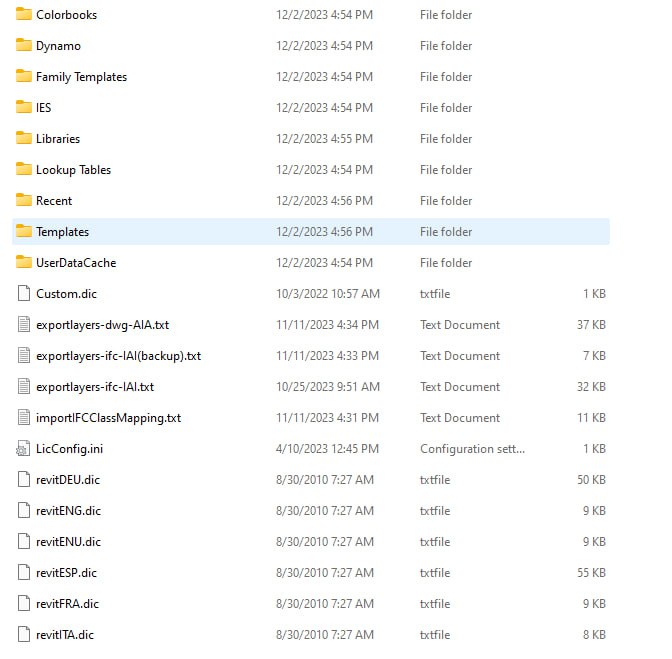The image size is (672, 659).
Task: Click the exportlayers-ifc-IAI(backup).txt file icon
Action: [24, 355]
